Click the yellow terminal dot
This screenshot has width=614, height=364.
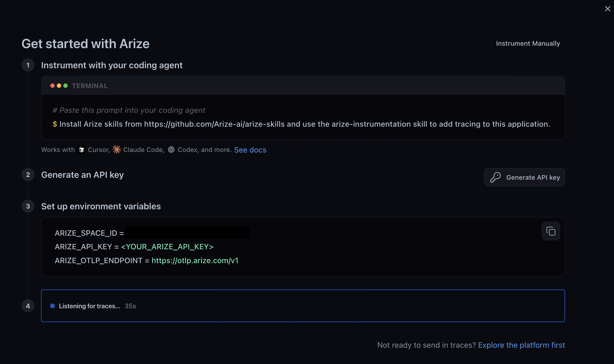pyautogui.click(x=59, y=86)
